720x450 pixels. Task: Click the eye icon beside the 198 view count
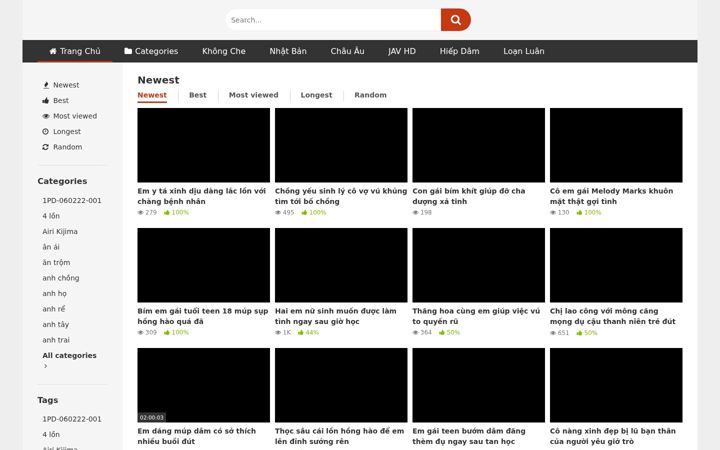tap(416, 213)
